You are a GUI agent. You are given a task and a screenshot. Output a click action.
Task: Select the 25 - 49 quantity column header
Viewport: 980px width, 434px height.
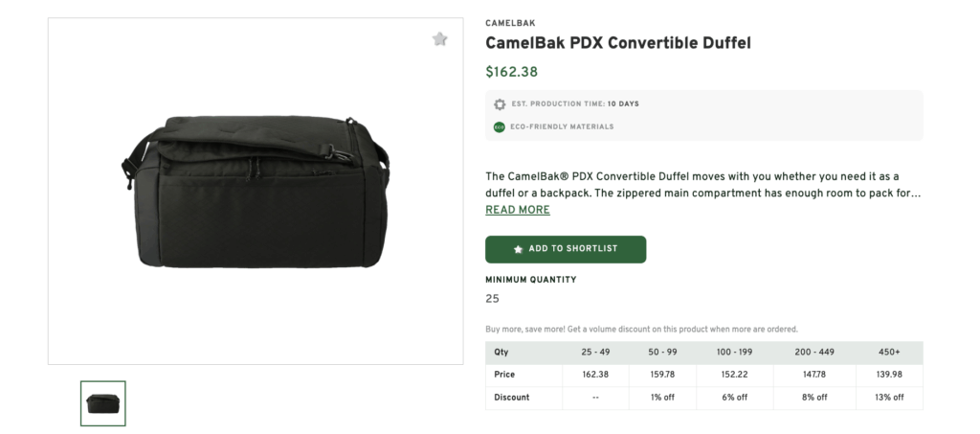tap(595, 352)
